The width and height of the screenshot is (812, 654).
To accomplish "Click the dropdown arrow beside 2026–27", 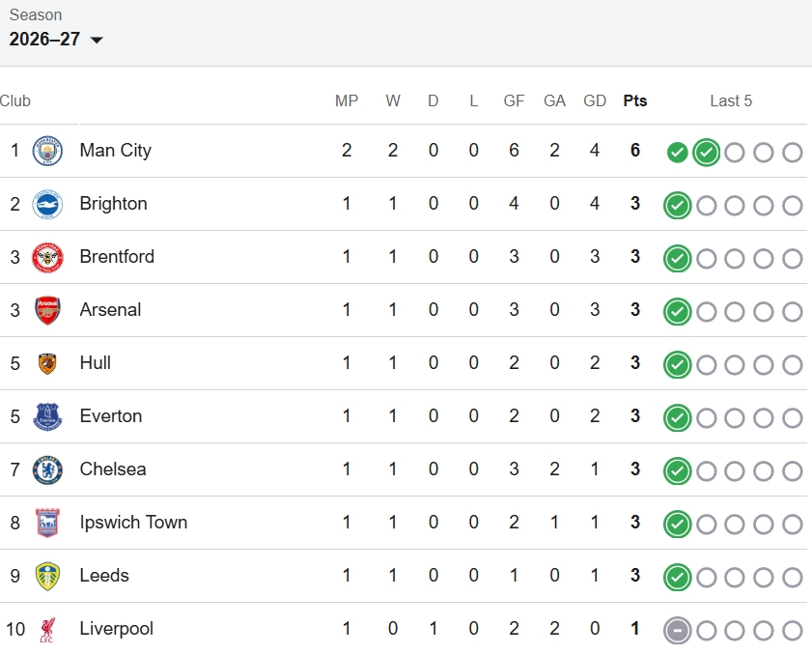I will click(97, 40).
